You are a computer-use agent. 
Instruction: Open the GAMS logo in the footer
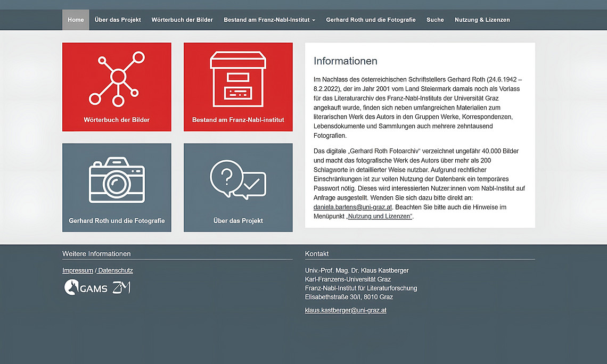pyautogui.click(x=86, y=287)
